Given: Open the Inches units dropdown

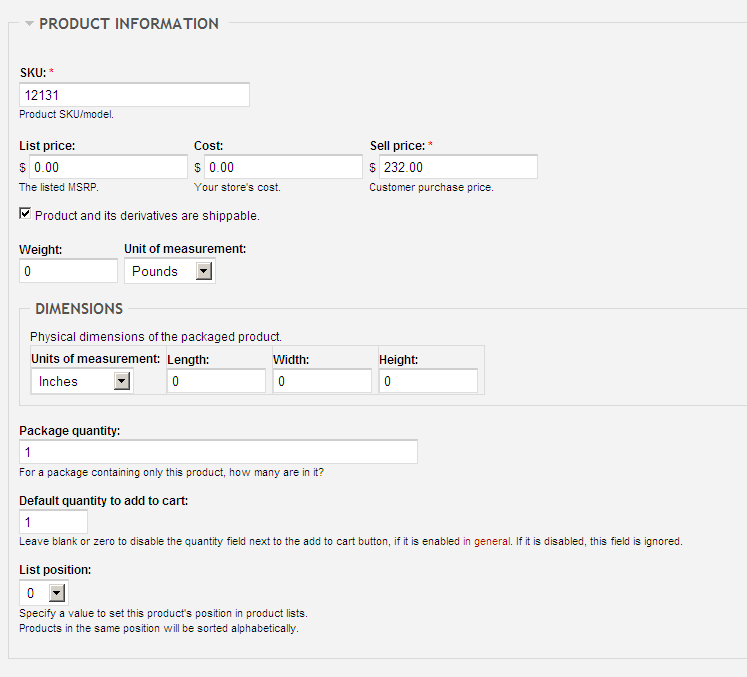Looking at the screenshot, I should click(x=82, y=381).
